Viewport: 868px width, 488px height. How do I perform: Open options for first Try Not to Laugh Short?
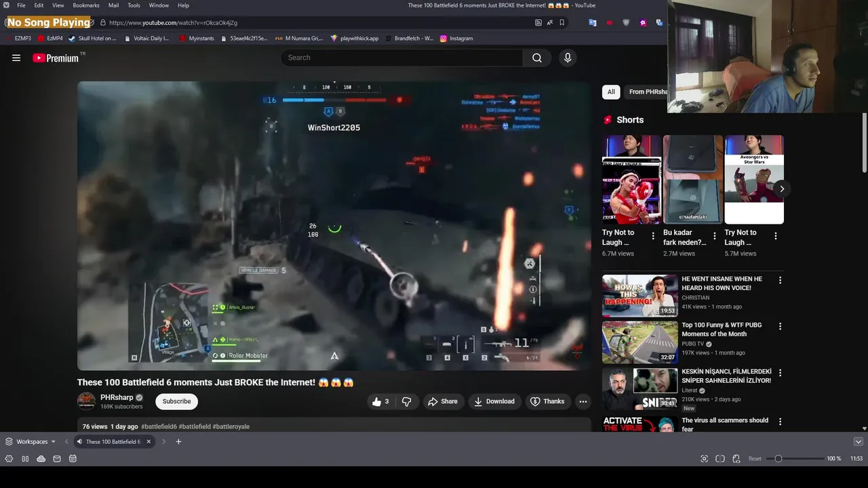click(x=653, y=237)
